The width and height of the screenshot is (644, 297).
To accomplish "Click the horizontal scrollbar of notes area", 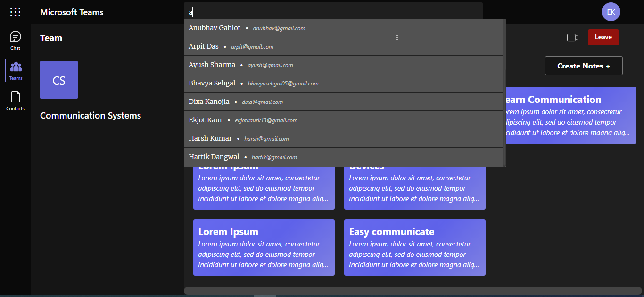I will point(413,290).
